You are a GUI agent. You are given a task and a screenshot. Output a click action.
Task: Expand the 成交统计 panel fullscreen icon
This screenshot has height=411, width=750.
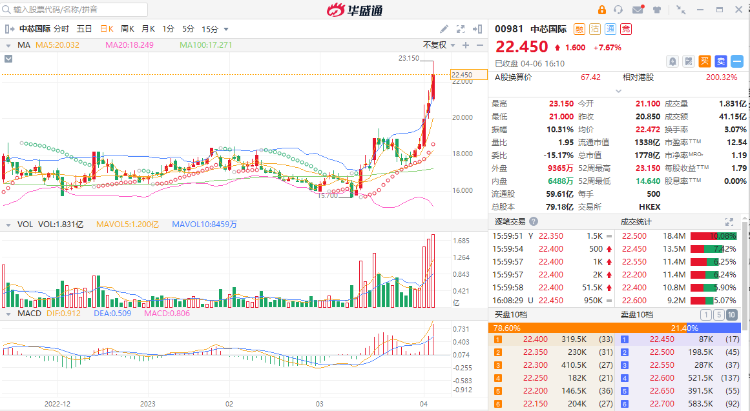[x=729, y=222]
